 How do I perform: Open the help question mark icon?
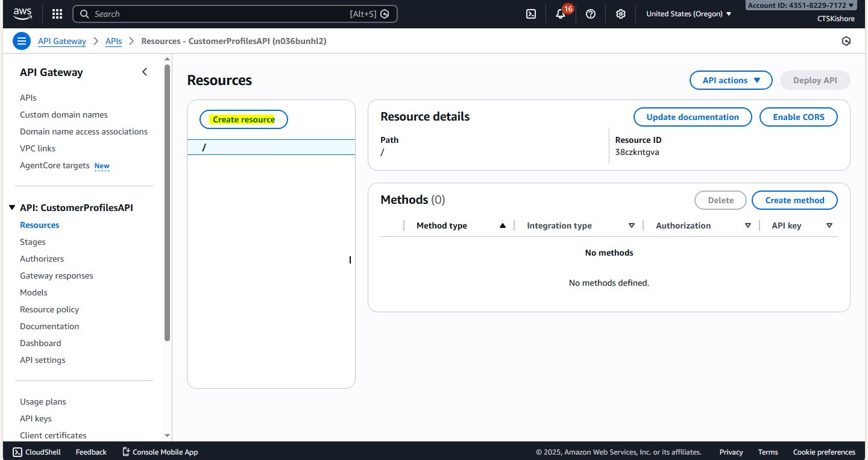[x=591, y=14]
